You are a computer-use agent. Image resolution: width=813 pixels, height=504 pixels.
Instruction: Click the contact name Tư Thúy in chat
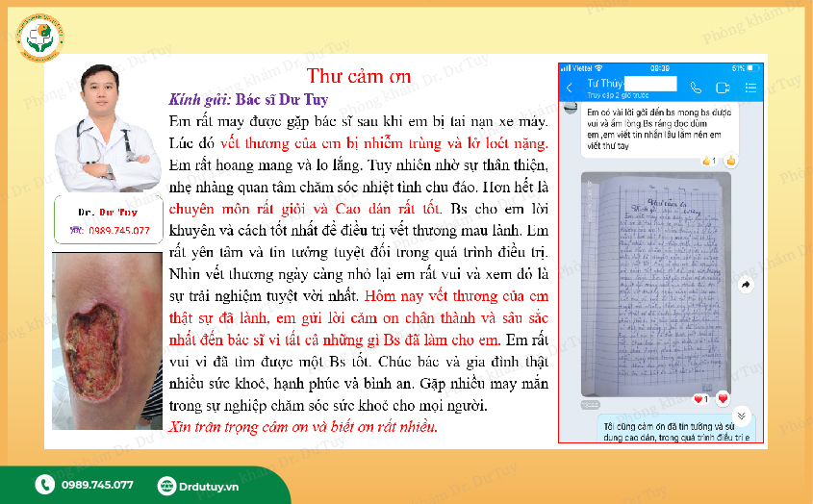tap(604, 84)
